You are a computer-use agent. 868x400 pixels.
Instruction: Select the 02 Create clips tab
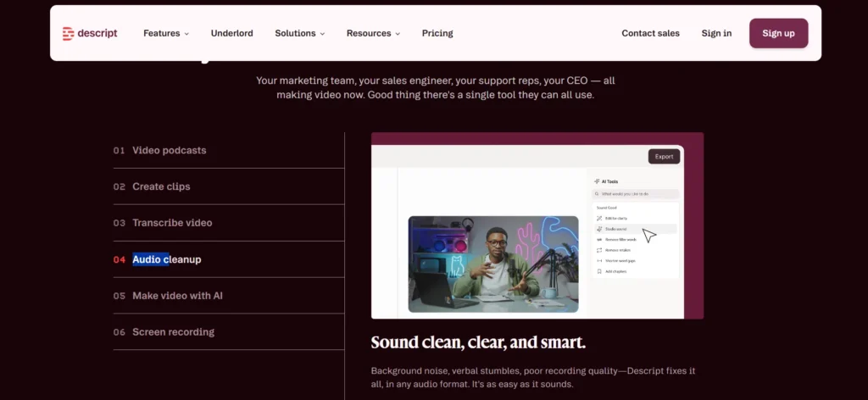pos(229,186)
